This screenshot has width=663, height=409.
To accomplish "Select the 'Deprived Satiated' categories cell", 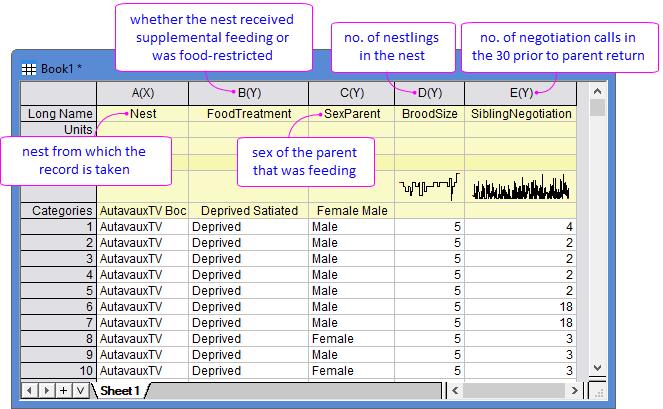I will tap(249, 211).
